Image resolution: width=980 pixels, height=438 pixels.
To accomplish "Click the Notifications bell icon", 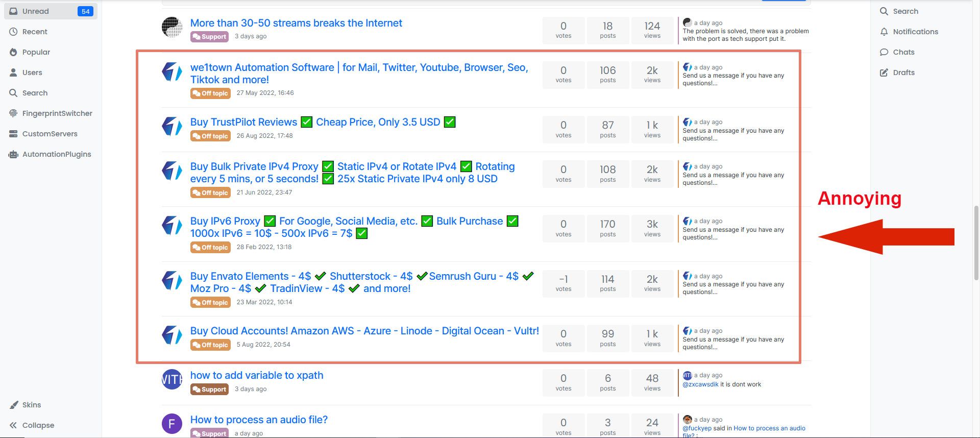I will pos(884,32).
